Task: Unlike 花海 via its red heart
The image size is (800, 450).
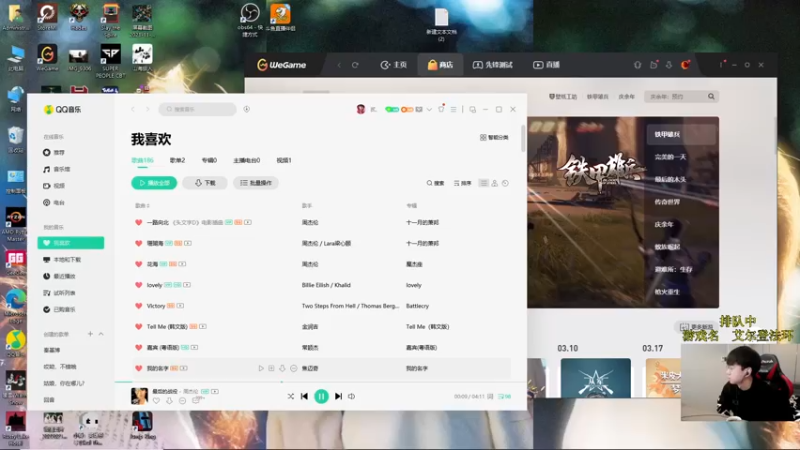Action: (x=138, y=264)
